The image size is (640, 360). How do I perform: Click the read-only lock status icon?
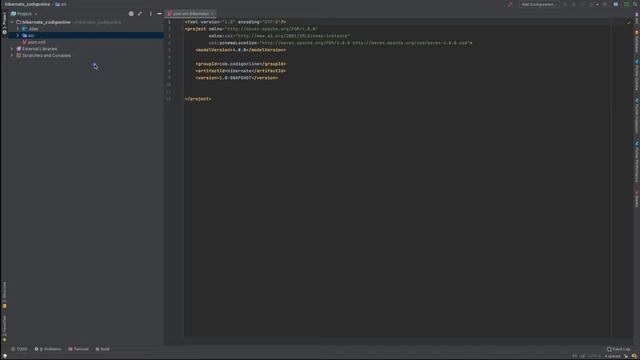(626, 356)
